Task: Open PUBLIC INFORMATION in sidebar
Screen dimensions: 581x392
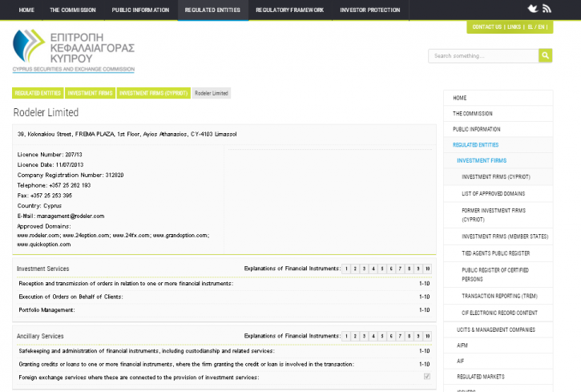Action: click(x=498, y=129)
